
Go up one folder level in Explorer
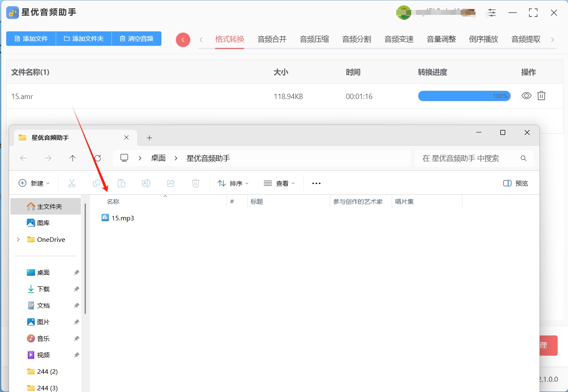pos(73,158)
